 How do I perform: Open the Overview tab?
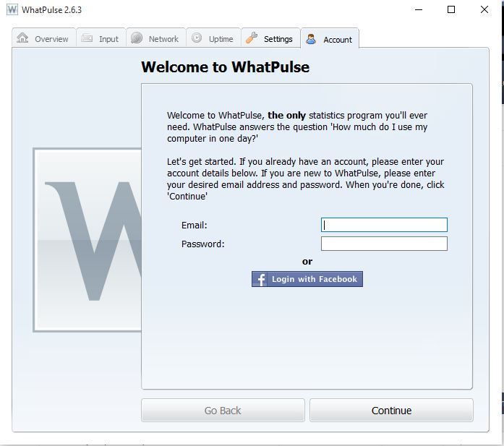coord(44,38)
